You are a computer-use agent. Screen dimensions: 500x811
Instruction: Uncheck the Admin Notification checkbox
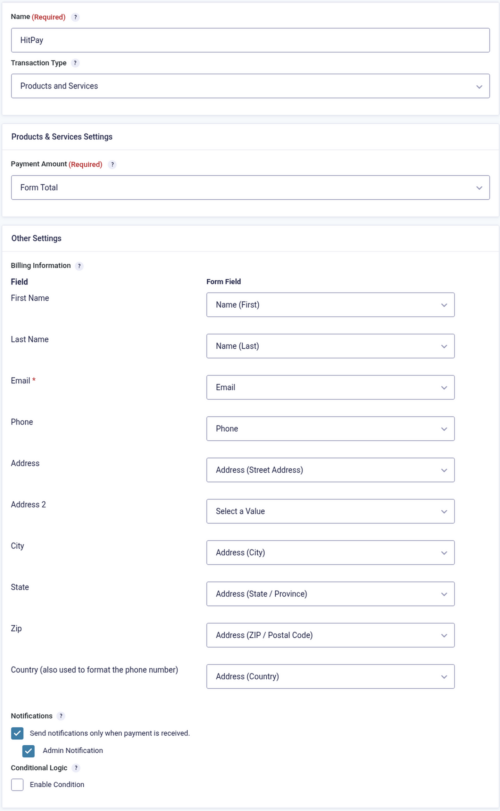(28, 750)
